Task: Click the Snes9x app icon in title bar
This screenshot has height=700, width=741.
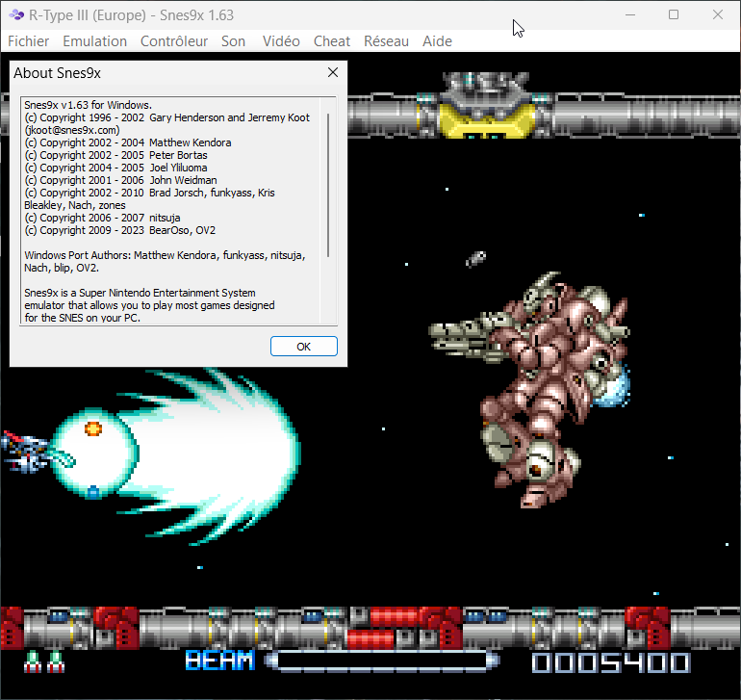Action: 15,15
